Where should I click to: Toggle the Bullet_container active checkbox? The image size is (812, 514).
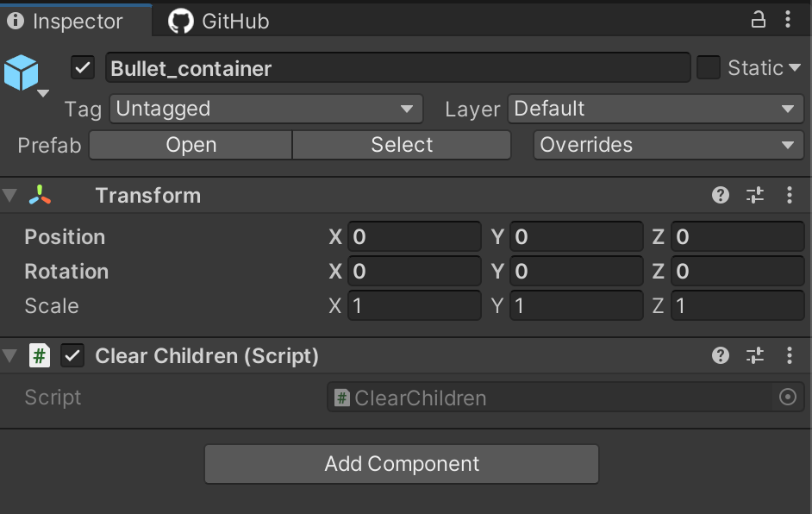[x=83, y=67]
